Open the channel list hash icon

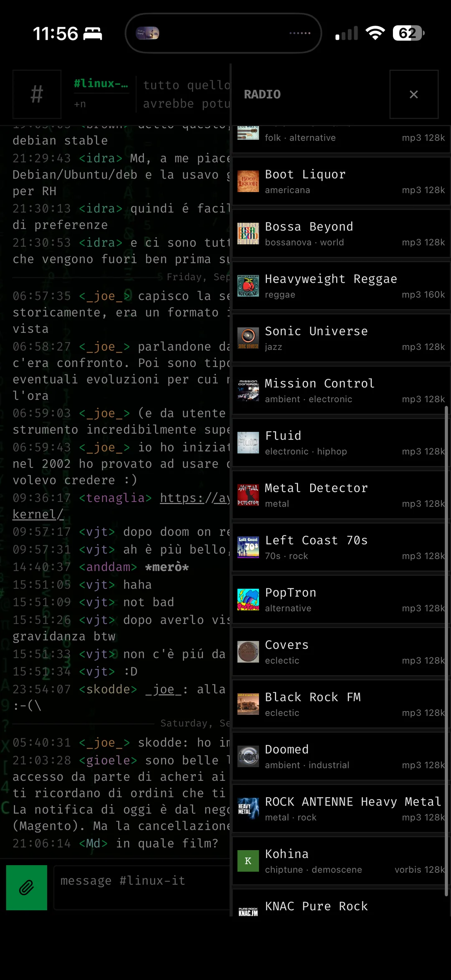(37, 94)
